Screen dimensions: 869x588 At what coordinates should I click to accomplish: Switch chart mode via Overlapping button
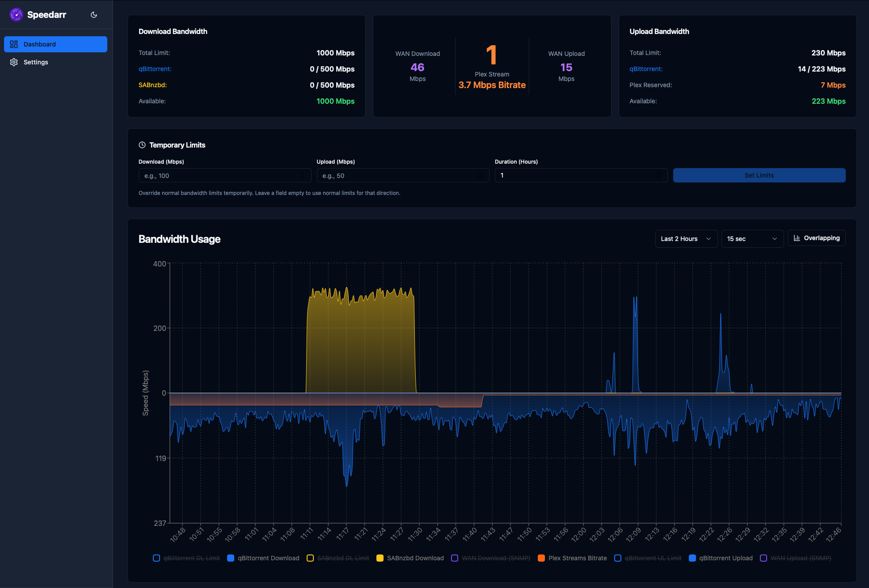[x=816, y=238]
